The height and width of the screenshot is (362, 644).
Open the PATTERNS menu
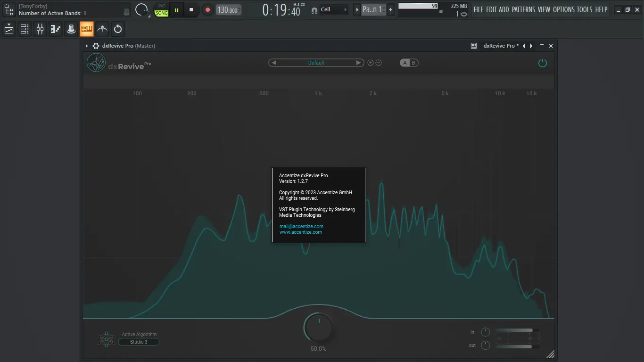coord(523,9)
